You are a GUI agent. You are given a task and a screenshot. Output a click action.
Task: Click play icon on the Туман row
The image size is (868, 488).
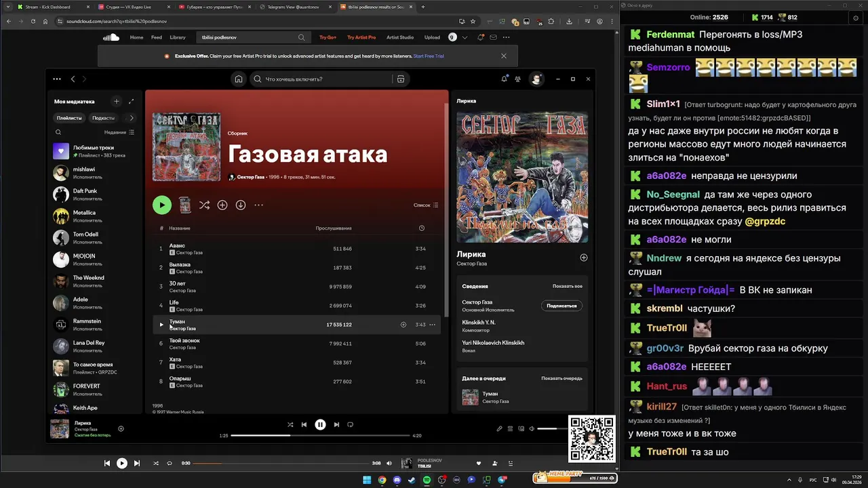coord(161,325)
